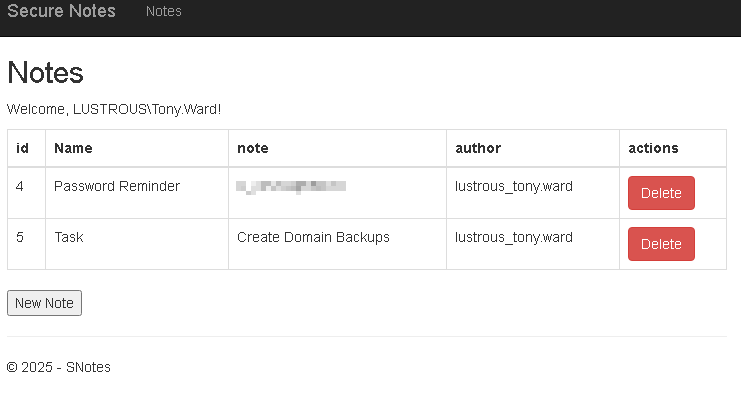Click the 'Welcome, LUSTROUS\Tony.Ward!' greeting
The width and height of the screenshot is (741, 394).
coord(114,109)
